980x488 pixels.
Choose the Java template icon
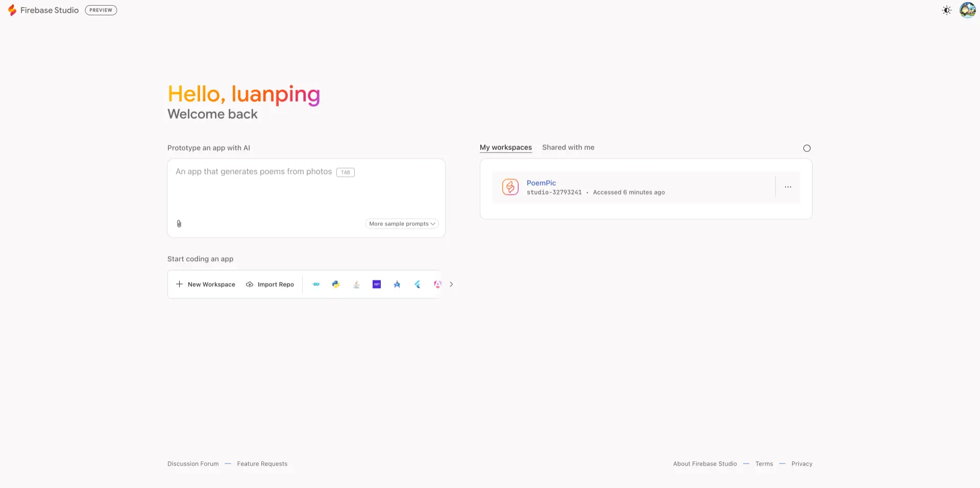click(356, 284)
